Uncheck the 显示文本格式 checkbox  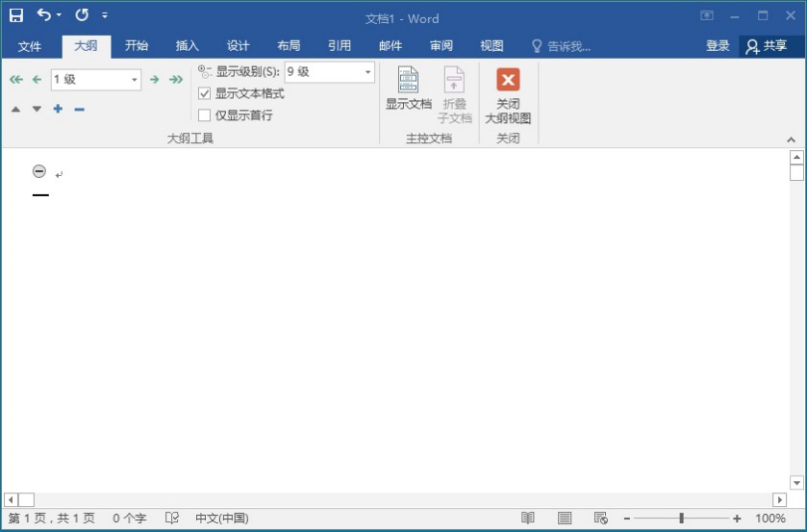205,94
